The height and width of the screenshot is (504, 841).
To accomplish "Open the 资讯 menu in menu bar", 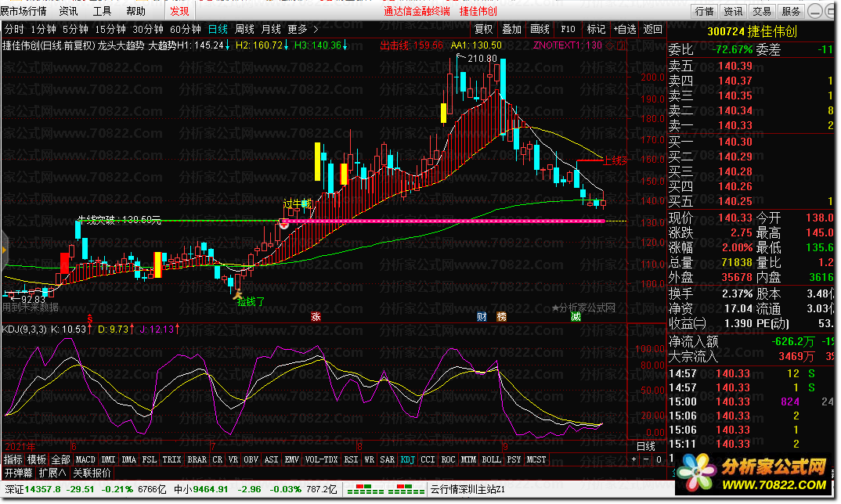I will pos(68,11).
